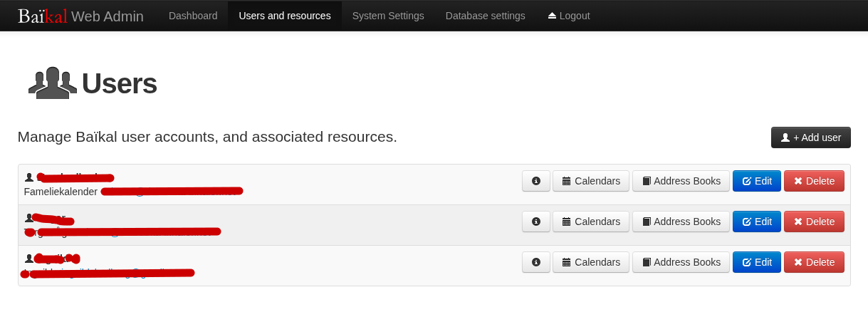Log out via Logout link

[568, 16]
